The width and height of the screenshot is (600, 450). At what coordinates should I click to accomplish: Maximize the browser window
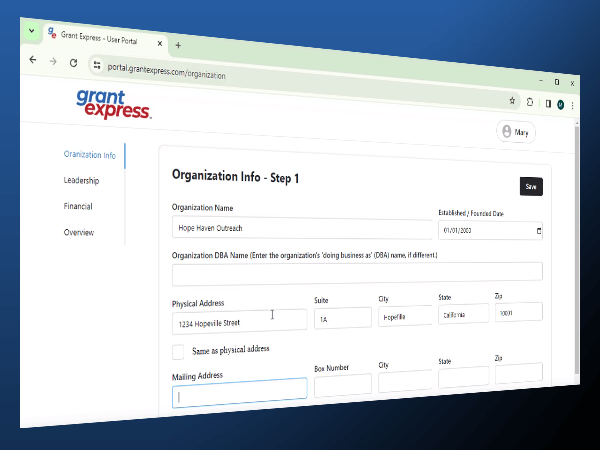click(557, 82)
